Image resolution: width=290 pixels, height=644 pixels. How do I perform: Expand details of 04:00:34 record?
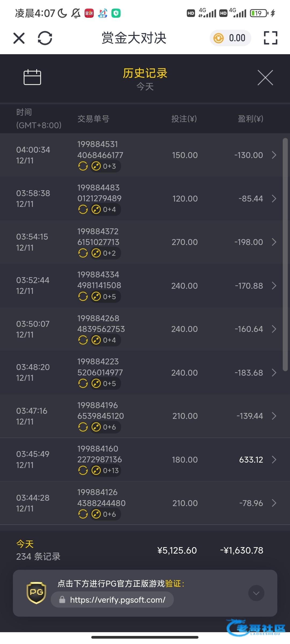pyautogui.click(x=274, y=155)
